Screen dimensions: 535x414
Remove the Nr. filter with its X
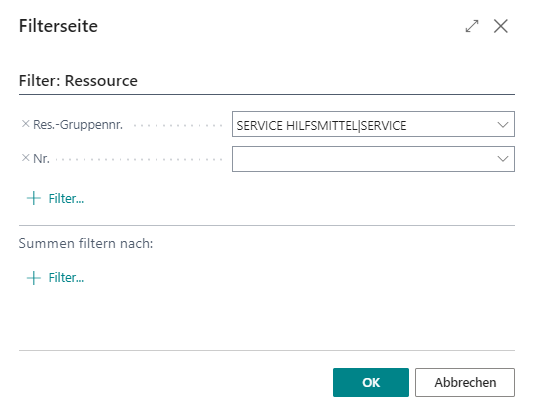coord(26,158)
